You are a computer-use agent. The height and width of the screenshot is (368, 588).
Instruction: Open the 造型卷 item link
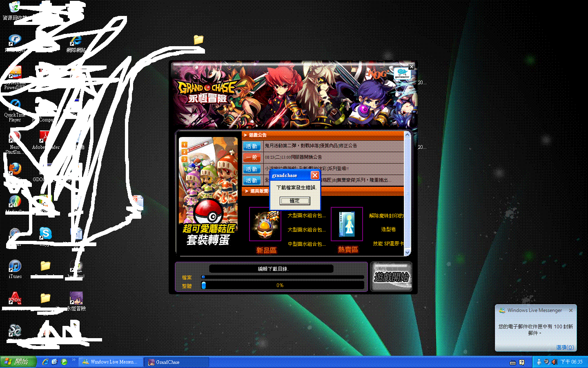pyautogui.click(x=388, y=229)
